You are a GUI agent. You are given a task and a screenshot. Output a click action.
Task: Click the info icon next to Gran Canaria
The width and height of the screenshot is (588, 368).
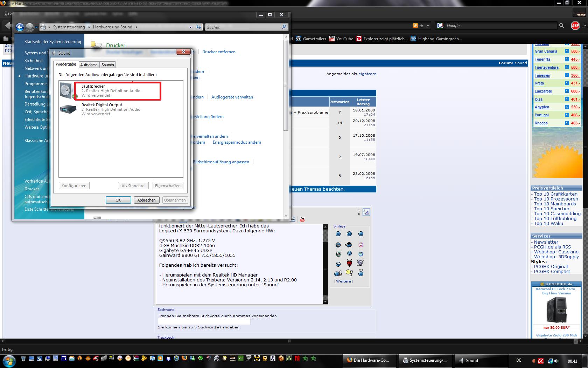(567, 51)
